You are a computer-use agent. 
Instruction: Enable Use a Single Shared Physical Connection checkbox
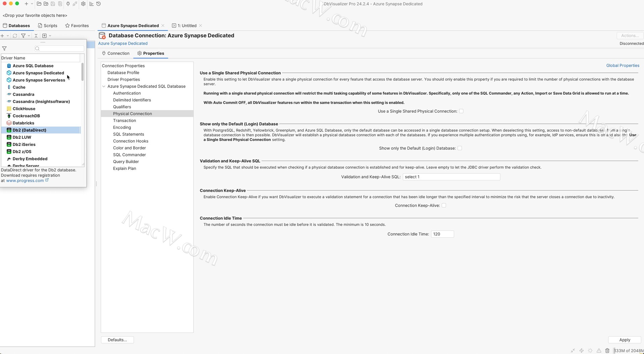[x=461, y=111]
